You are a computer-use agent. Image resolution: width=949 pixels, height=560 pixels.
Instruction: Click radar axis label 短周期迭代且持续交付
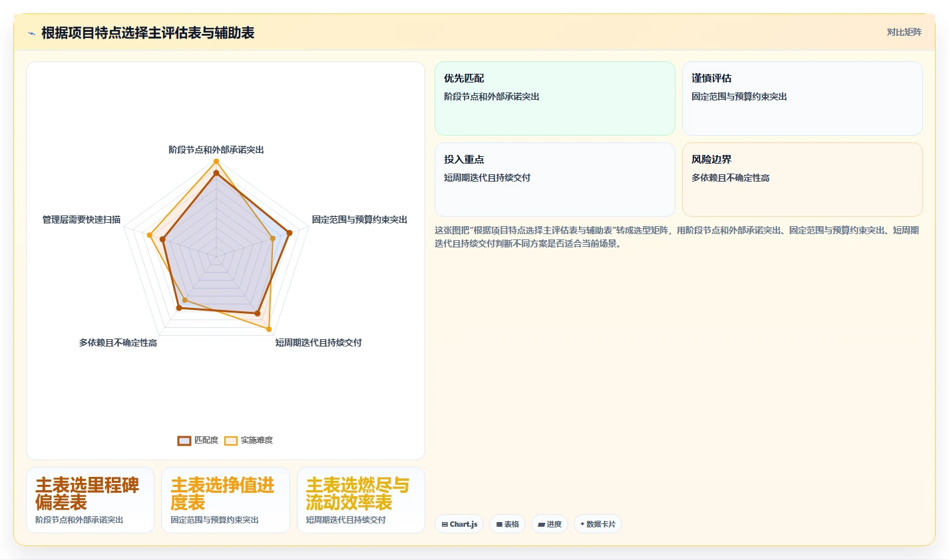click(319, 343)
